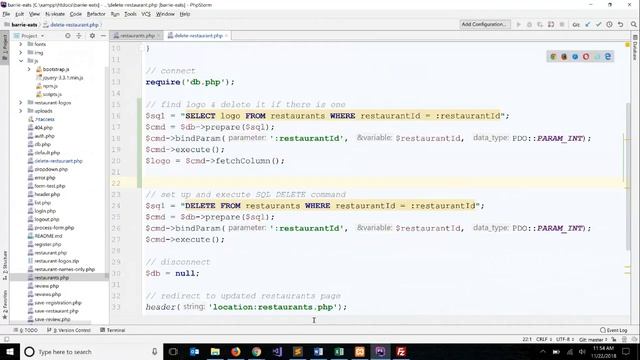The height and width of the screenshot is (360, 640).
Task: Click the Stop square icon in the toolbar
Action: 562,24
